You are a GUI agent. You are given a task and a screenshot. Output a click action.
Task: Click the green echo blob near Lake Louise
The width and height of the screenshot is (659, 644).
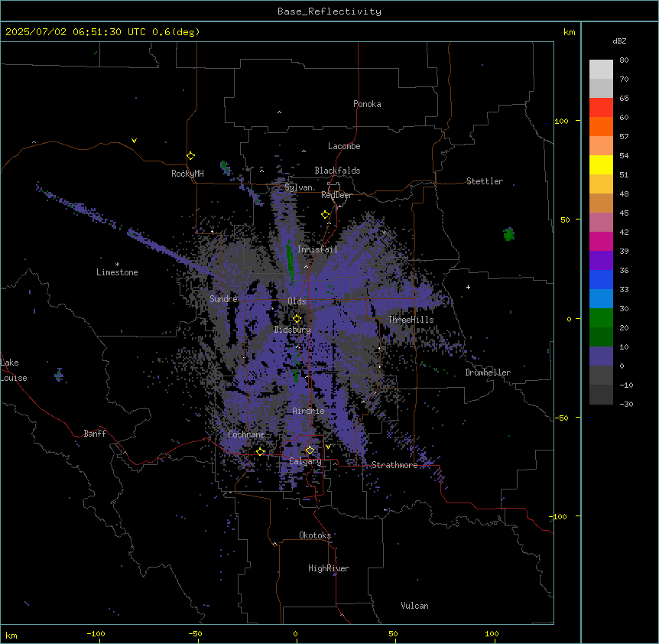(60, 374)
